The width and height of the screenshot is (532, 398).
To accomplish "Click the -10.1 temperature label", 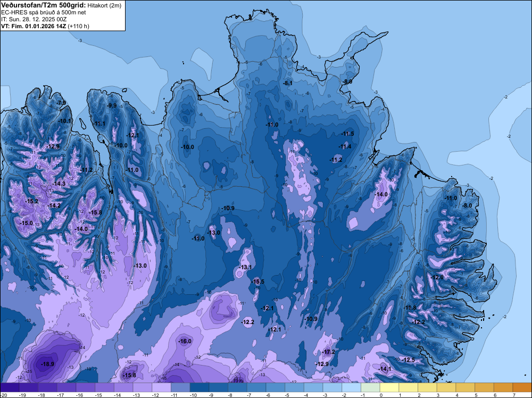I will click(65, 121).
